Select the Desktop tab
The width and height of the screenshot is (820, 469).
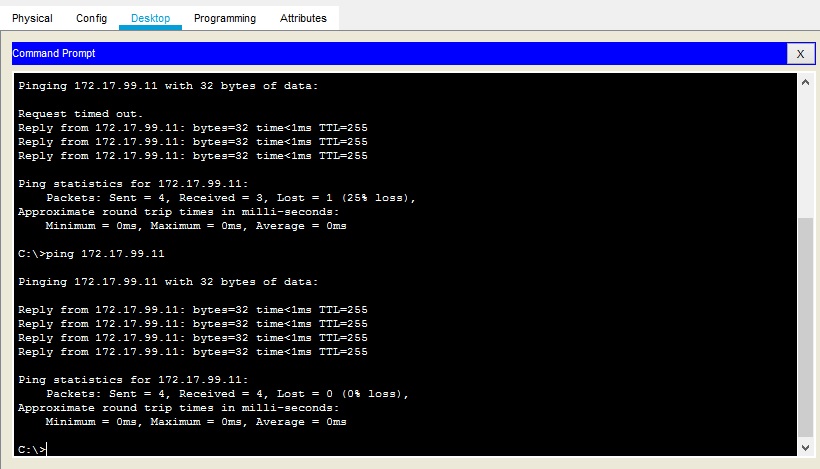pos(150,18)
